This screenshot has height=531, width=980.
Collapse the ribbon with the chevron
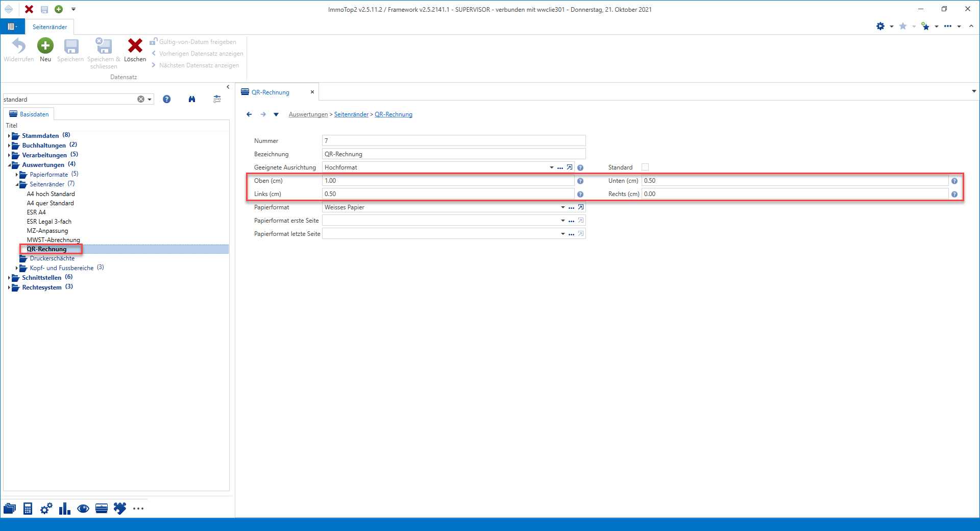point(971,26)
